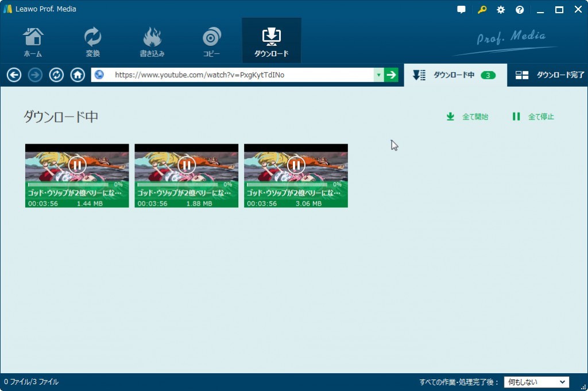Pause the 1.88 MB video download
Image resolution: width=588 pixels, height=391 pixels.
click(x=187, y=165)
